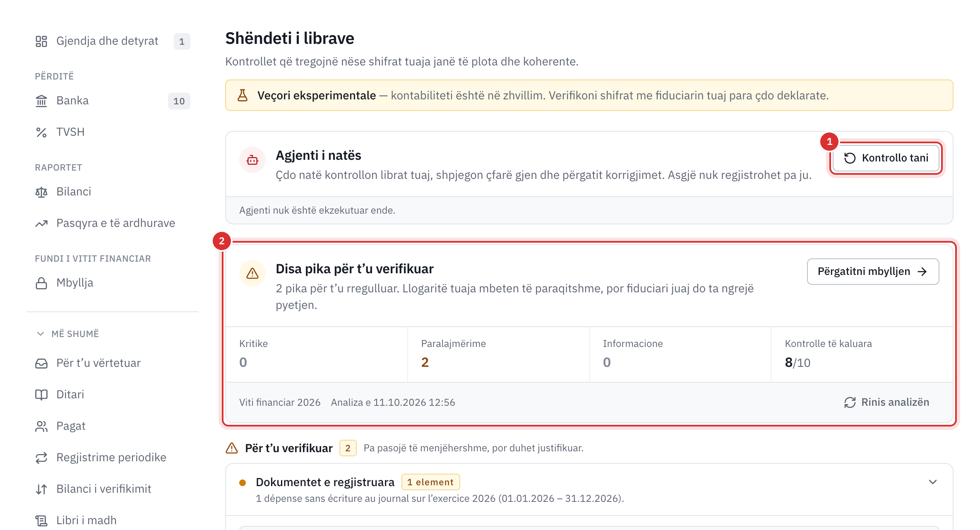Click Agjenti nuk është ekzekutuar ende status
Image resolution: width=980 pixels, height=530 pixels.
(x=317, y=210)
